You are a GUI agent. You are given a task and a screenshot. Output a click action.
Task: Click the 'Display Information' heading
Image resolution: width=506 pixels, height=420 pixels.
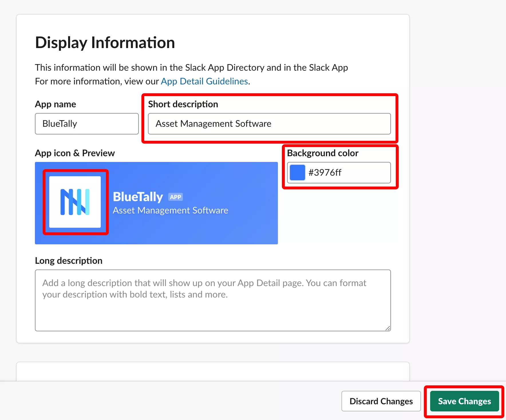click(105, 43)
